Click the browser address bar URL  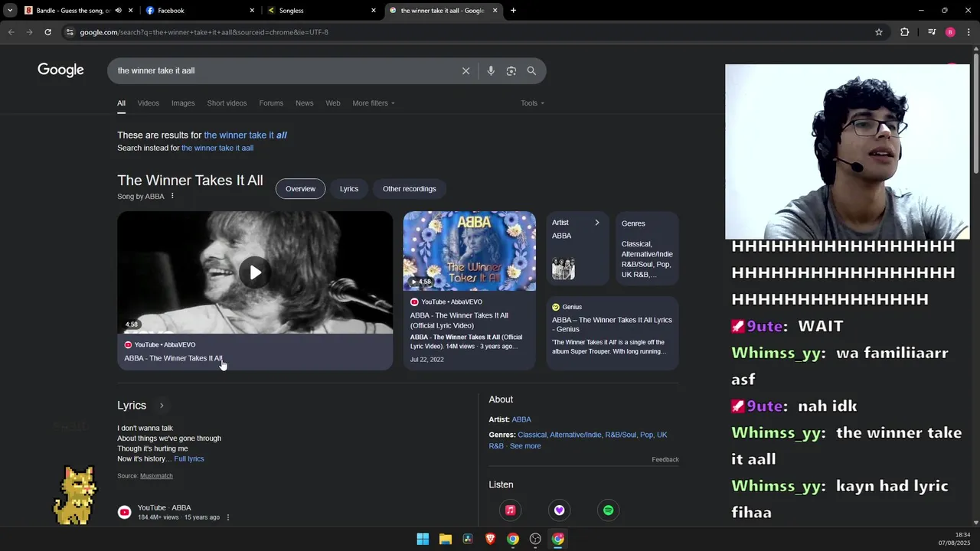tap(204, 32)
